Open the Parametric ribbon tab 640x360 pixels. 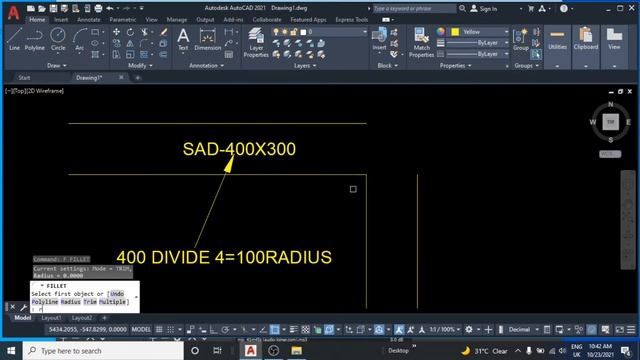pyautogui.click(x=122, y=20)
